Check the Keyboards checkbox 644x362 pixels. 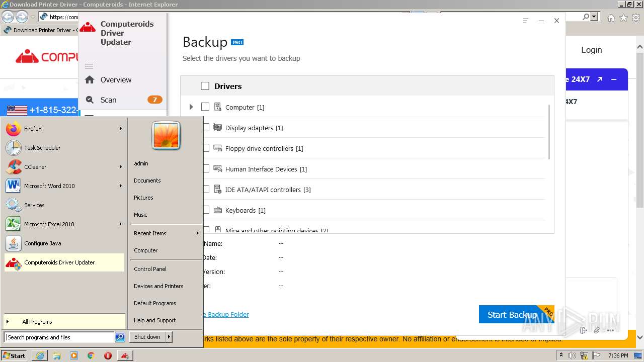click(x=206, y=210)
